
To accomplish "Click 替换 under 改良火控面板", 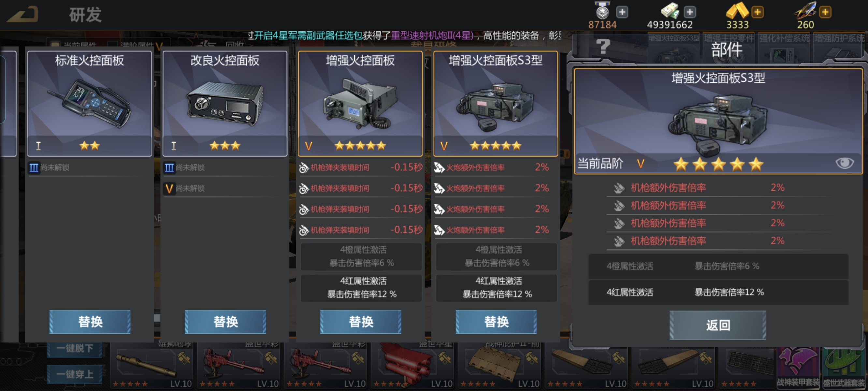I will [x=225, y=322].
